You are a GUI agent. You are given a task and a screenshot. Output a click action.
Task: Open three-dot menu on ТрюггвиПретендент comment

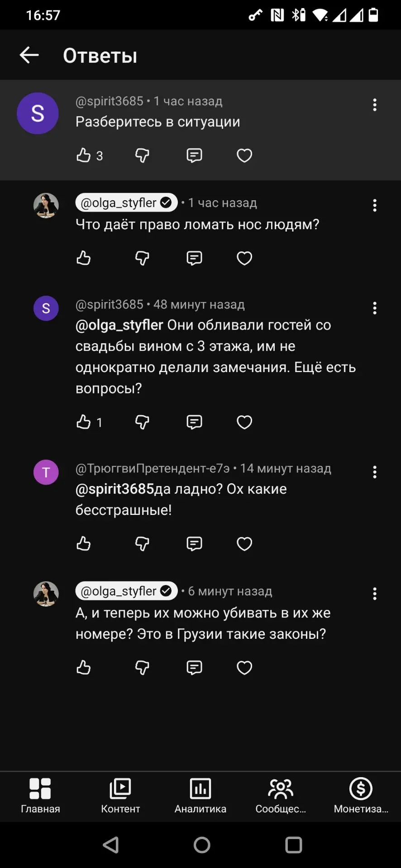tap(375, 472)
